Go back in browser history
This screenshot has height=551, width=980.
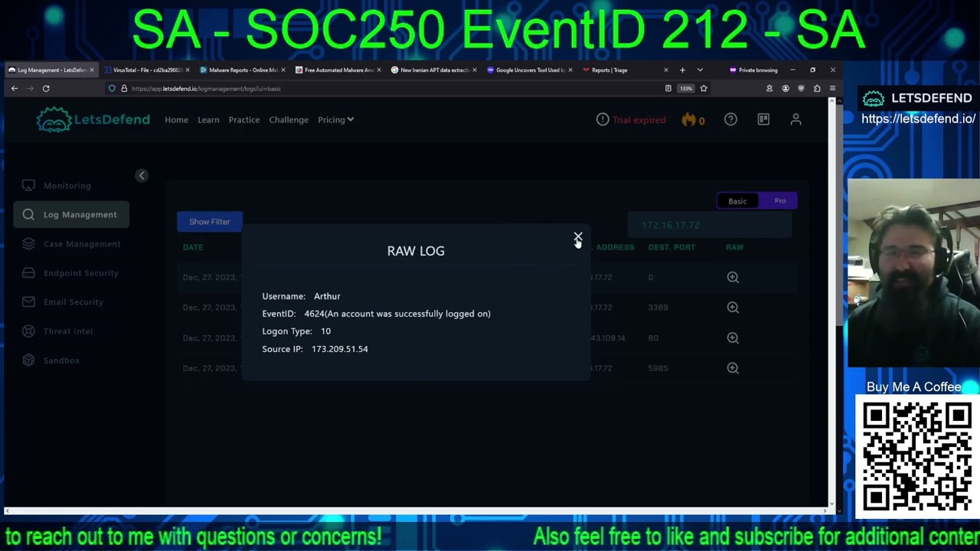click(x=15, y=89)
